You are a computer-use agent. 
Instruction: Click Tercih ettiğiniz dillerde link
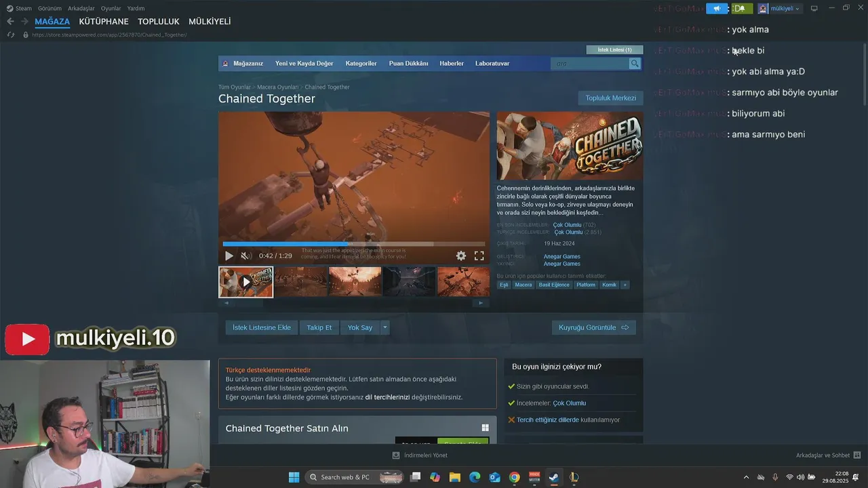pos(548,420)
